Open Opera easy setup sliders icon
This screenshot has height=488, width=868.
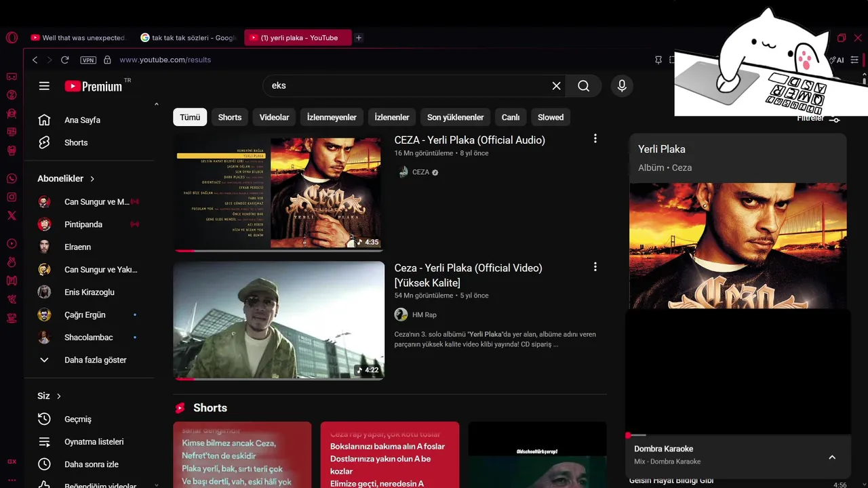point(855,60)
